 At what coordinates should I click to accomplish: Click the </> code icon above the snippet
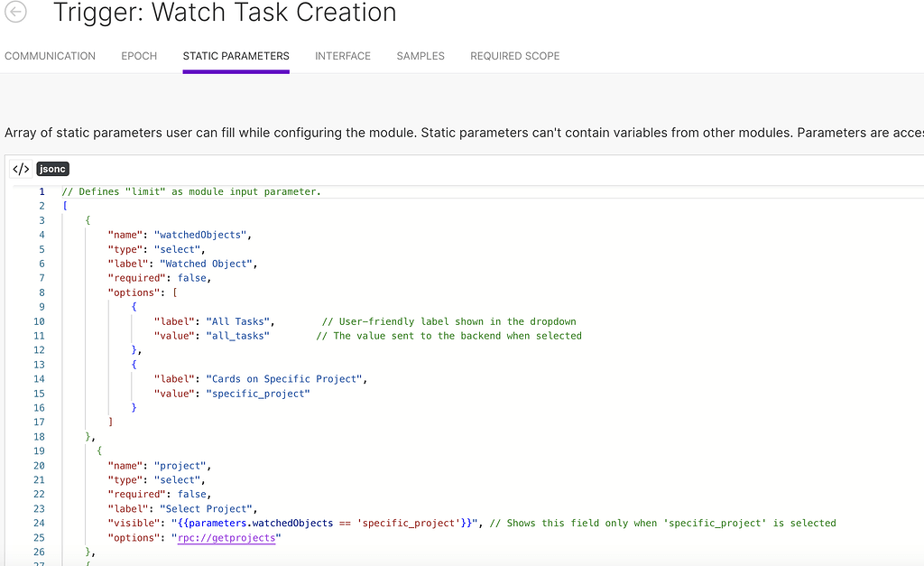(20, 168)
